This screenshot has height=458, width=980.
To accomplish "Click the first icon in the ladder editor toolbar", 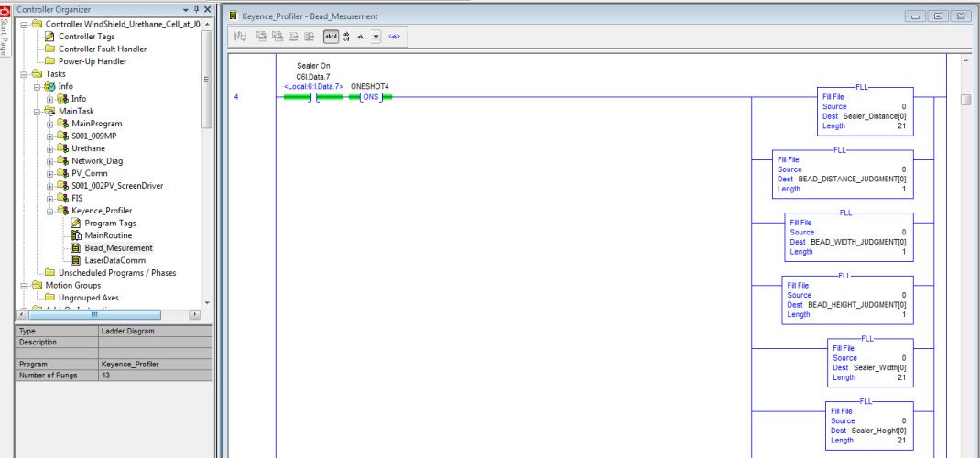I will (241, 37).
